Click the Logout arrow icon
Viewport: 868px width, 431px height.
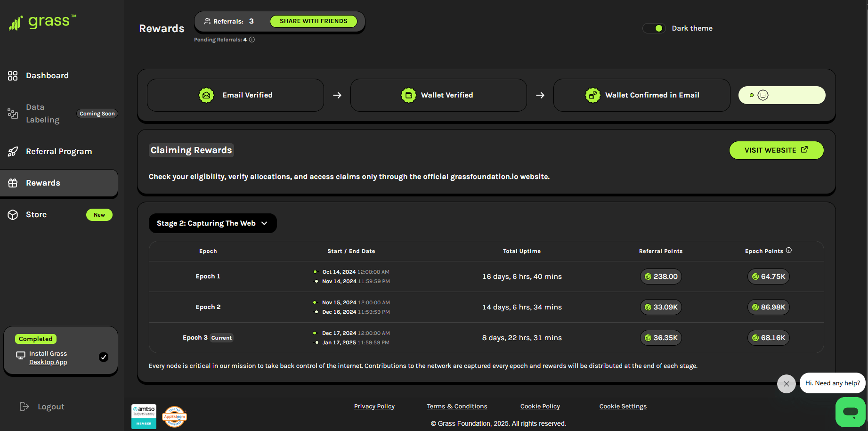coord(24,407)
